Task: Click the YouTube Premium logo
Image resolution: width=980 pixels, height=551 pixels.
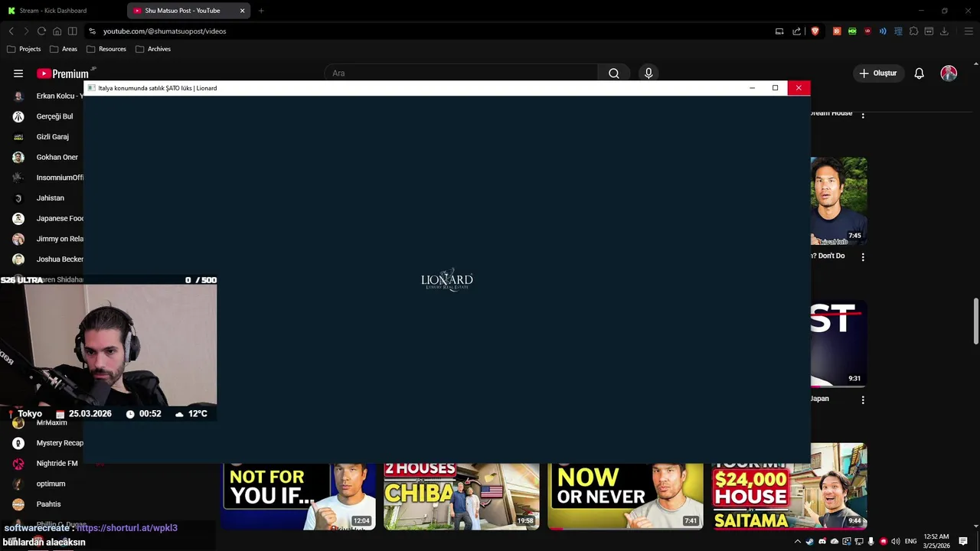Action: point(62,73)
